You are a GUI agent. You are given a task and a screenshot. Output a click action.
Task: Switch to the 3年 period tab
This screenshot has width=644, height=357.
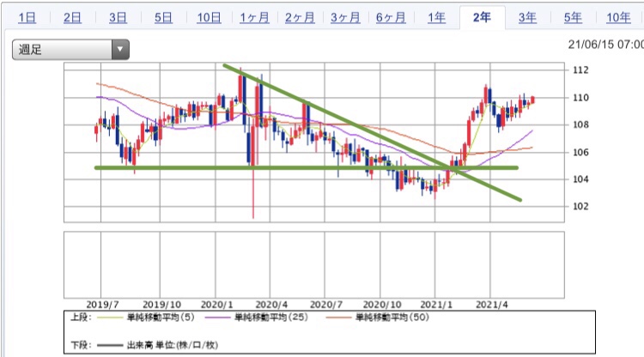527,18
